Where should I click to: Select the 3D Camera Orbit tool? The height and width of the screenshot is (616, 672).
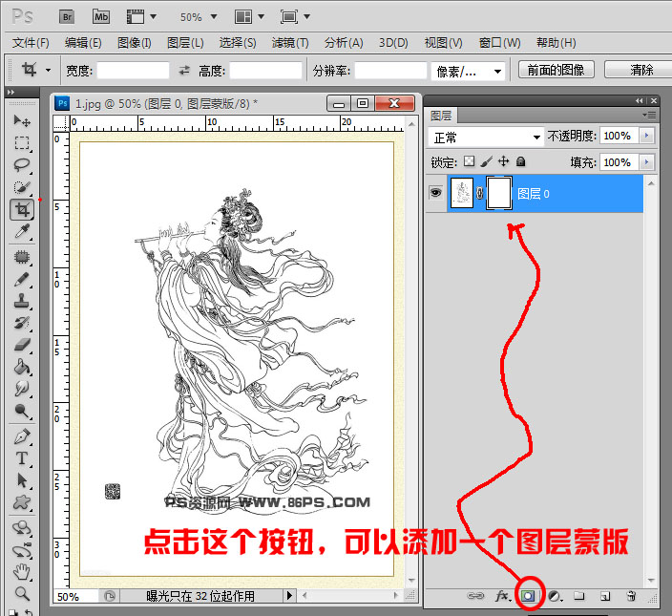click(22, 550)
